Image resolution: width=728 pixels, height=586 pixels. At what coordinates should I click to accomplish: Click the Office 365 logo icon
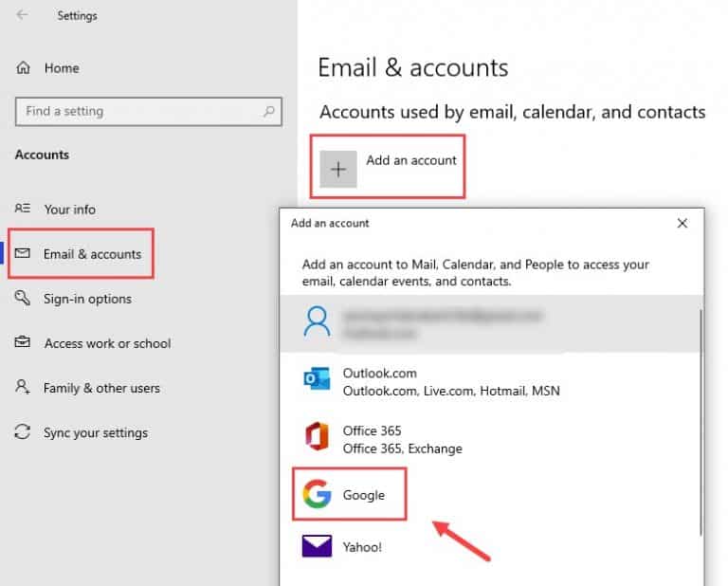tap(318, 436)
